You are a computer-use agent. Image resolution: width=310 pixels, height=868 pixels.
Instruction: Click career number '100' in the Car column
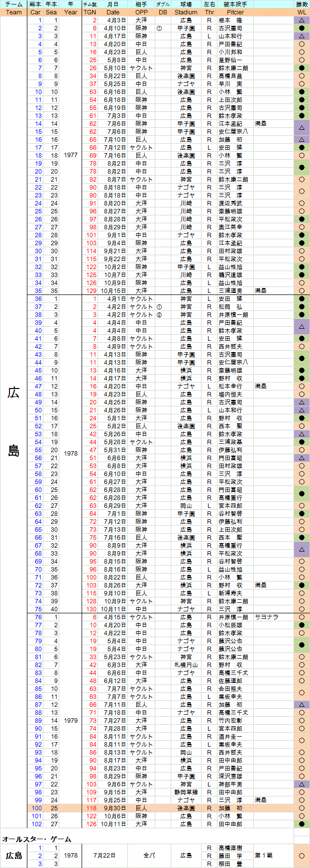pyautogui.click(x=37, y=808)
